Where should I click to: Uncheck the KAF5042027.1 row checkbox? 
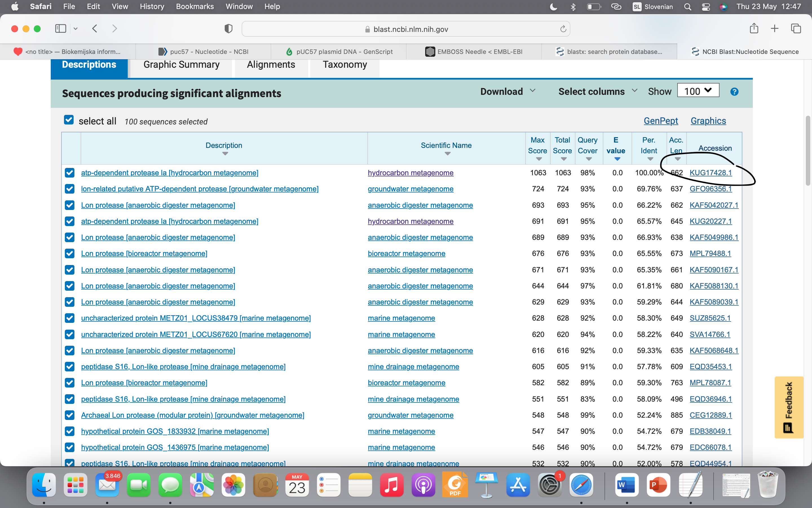70,205
